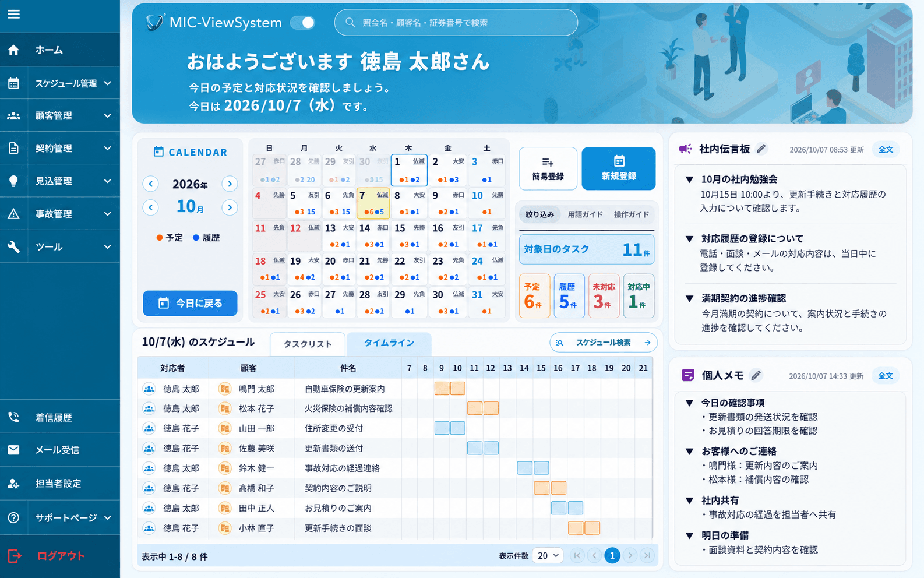Click the 着信履歴 phone icon
Viewport: 924px width, 578px height.
coord(13,417)
